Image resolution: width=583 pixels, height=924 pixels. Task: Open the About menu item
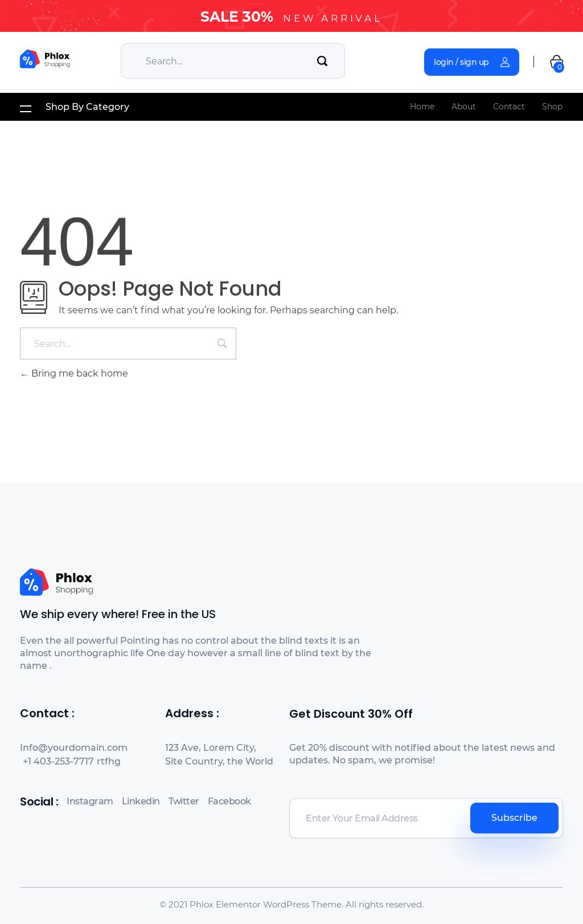pos(463,107)
